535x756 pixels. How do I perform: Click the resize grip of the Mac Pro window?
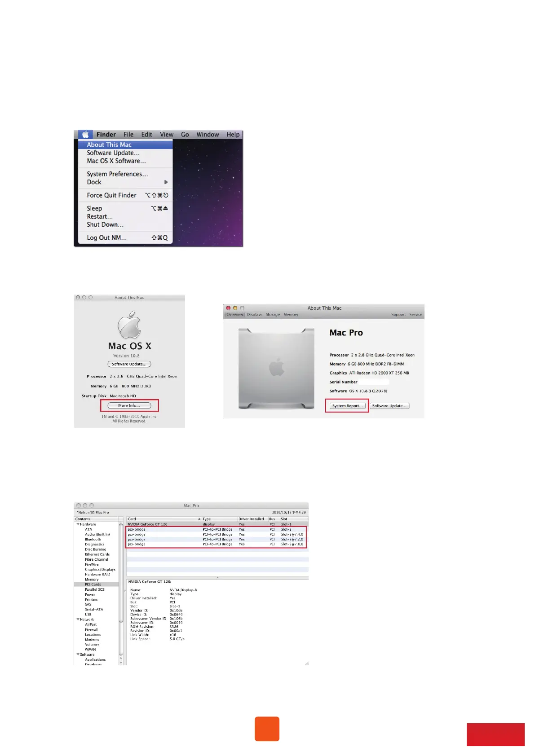pos(307,663)
